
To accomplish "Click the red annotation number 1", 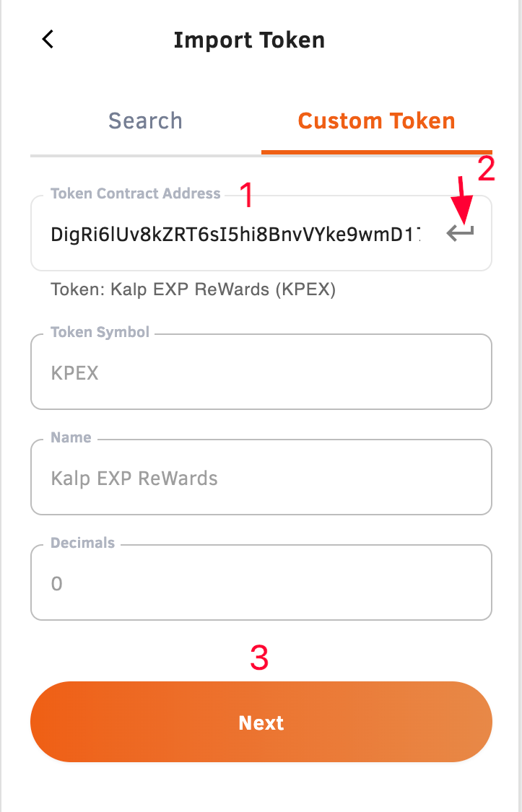I will [x=247, y=195].
